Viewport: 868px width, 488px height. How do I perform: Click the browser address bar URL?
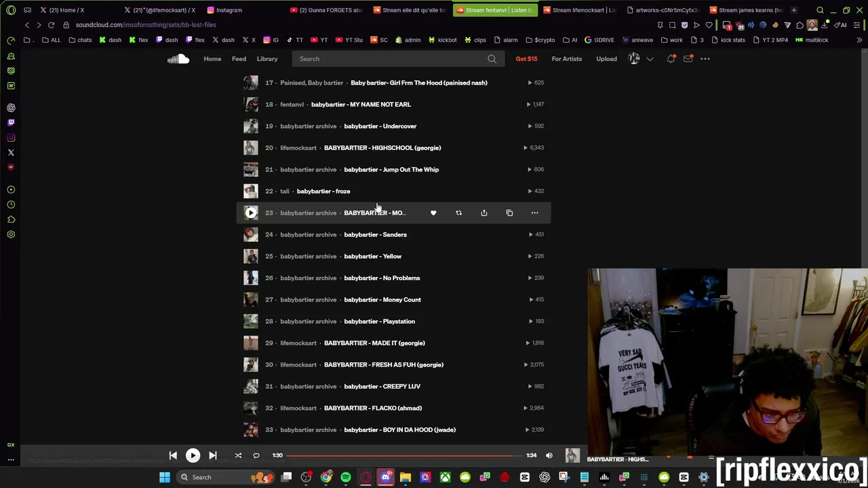click(x=146, y=25)
